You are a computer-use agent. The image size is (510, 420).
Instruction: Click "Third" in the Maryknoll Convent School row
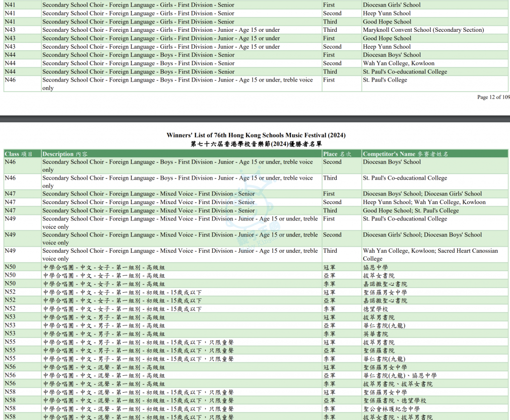click(330, 30)
